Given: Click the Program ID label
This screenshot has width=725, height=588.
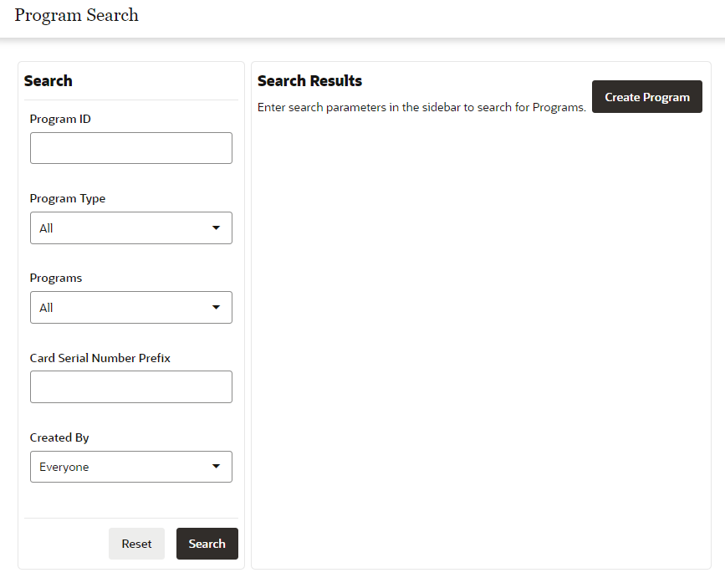Looking at the screenshot, I should tap(60, 119).
